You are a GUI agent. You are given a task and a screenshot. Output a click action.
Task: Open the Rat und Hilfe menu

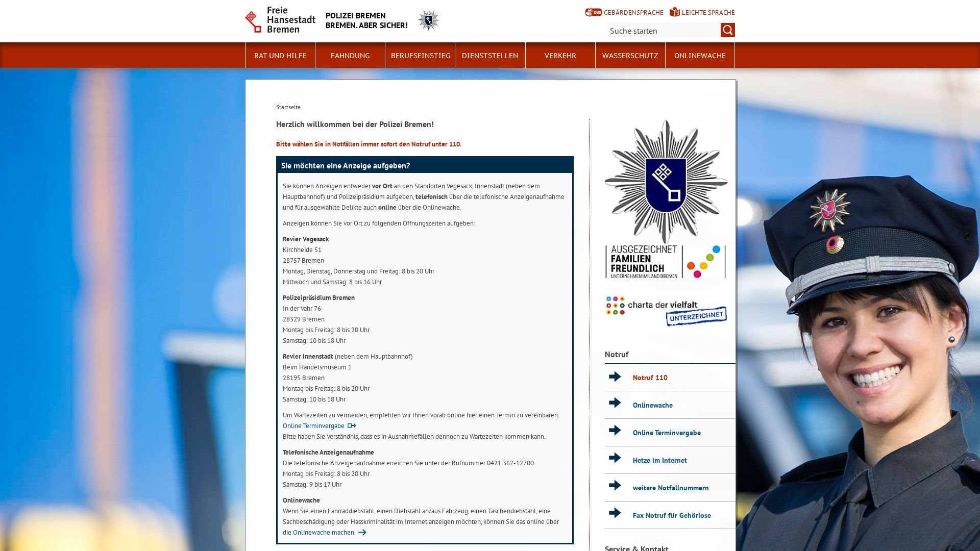280,55
